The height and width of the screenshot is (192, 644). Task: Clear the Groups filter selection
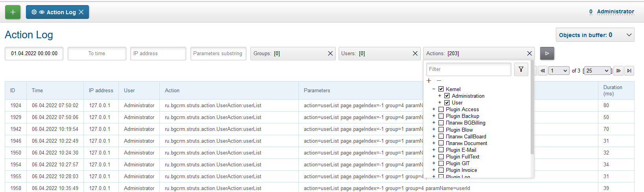click(330, 54)
